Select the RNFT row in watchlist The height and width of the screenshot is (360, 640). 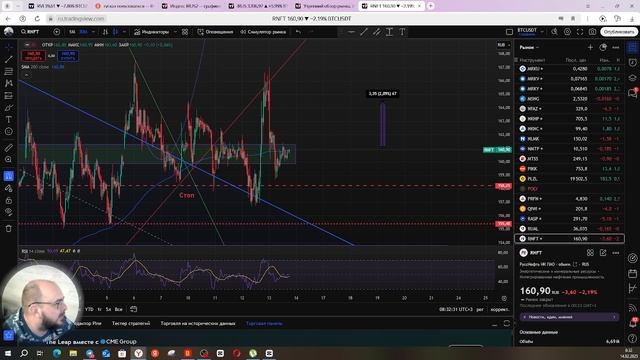570,239
